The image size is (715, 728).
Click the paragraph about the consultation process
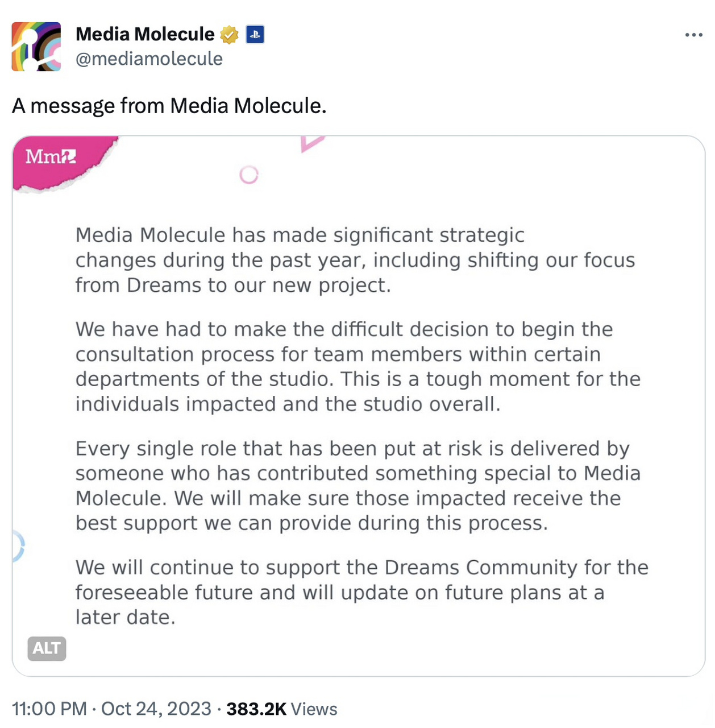click(x=357, y=366)
